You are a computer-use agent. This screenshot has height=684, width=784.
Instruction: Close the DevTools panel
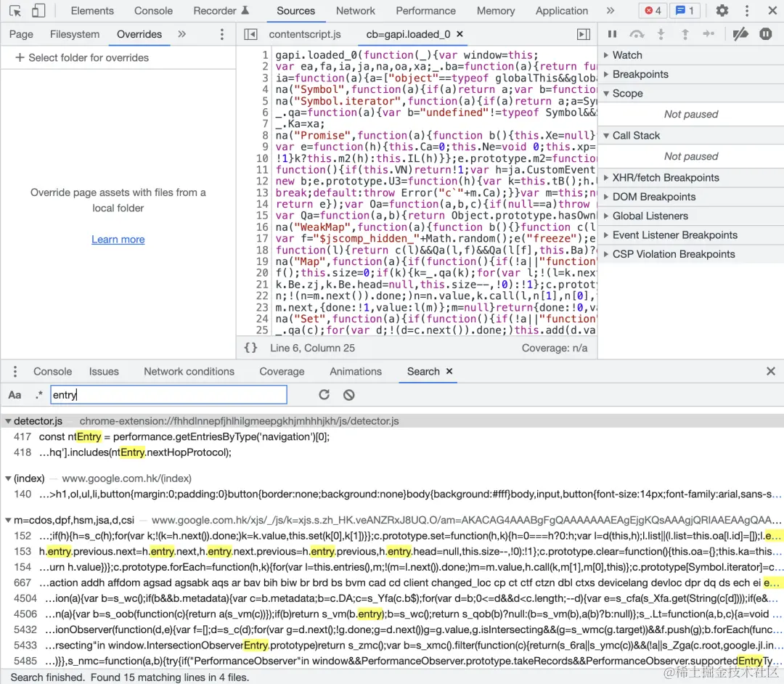point(772,10)
